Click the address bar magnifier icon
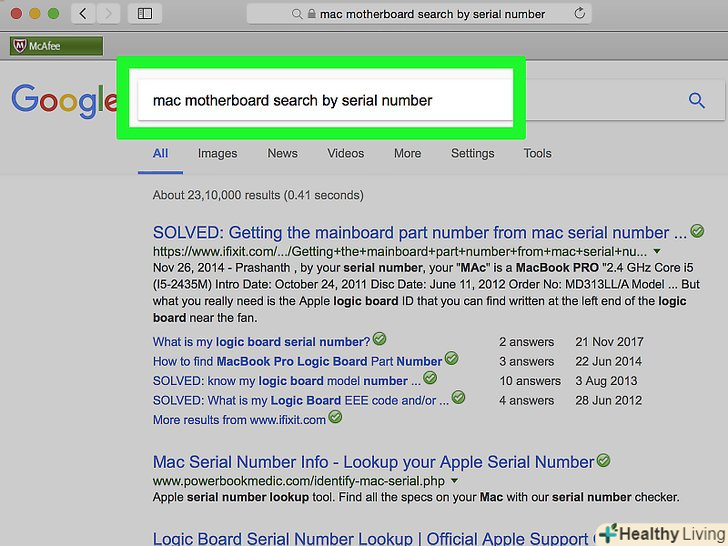The image size is (728, 546). click(x=297, y=14)
